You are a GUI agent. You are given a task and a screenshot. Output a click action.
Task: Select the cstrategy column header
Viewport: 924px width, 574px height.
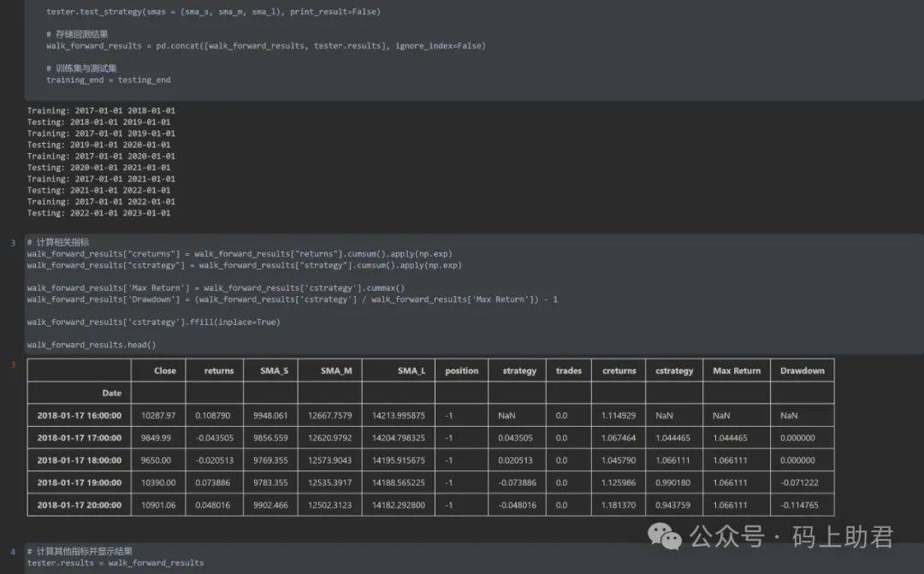tap(674, 370)
